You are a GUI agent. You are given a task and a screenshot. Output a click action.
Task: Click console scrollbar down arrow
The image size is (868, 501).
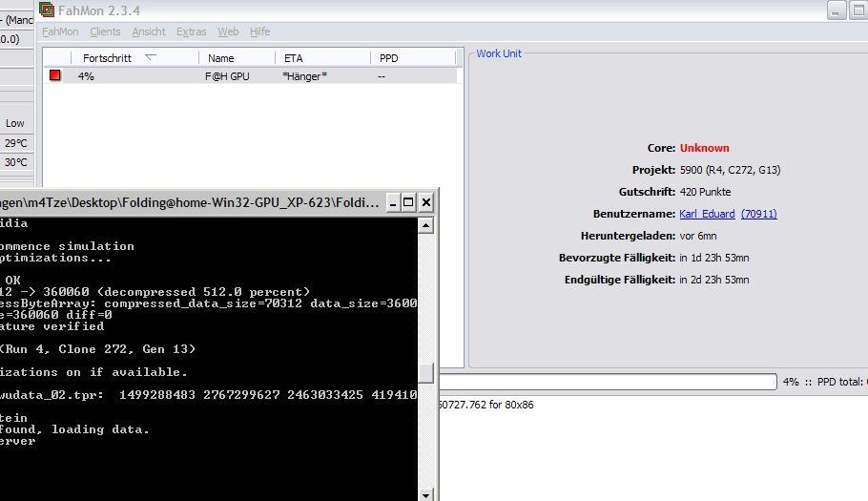(425, 495)
